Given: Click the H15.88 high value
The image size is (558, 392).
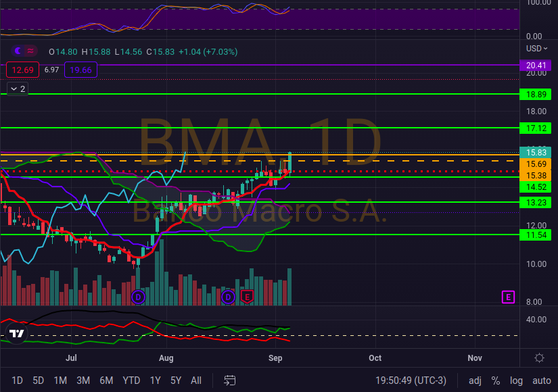Looking at the screenshot, I should point(96,52).
